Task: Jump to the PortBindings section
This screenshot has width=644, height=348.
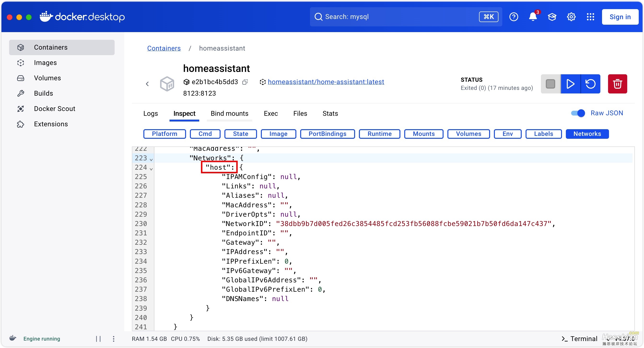Action: [327, 134]
